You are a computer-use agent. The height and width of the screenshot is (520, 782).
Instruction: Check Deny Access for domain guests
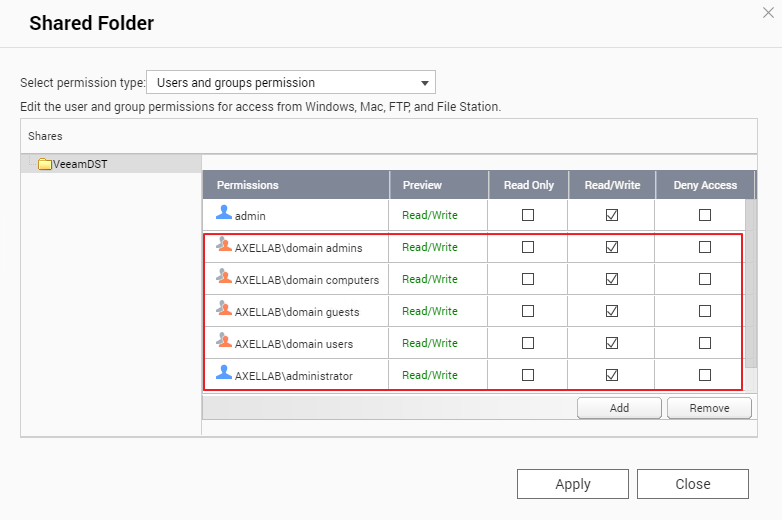pyautogui.click(x=705, y=311)
